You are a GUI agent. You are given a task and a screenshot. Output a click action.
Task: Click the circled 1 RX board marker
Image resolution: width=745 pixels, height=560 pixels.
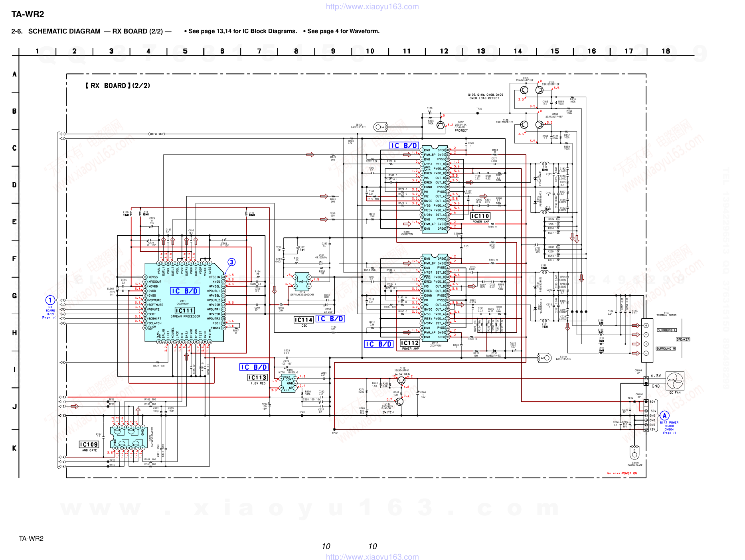click(50, 300)
